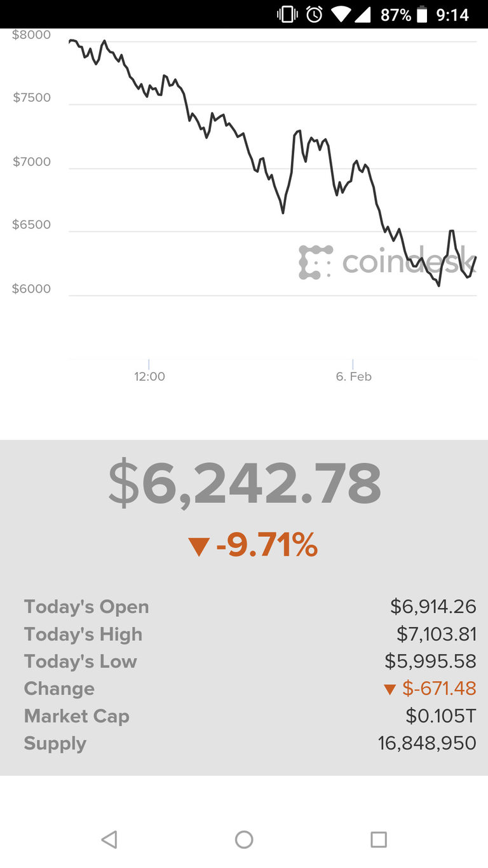
Task: Tap the alarm clock status icon
Action: coord(315,14)
